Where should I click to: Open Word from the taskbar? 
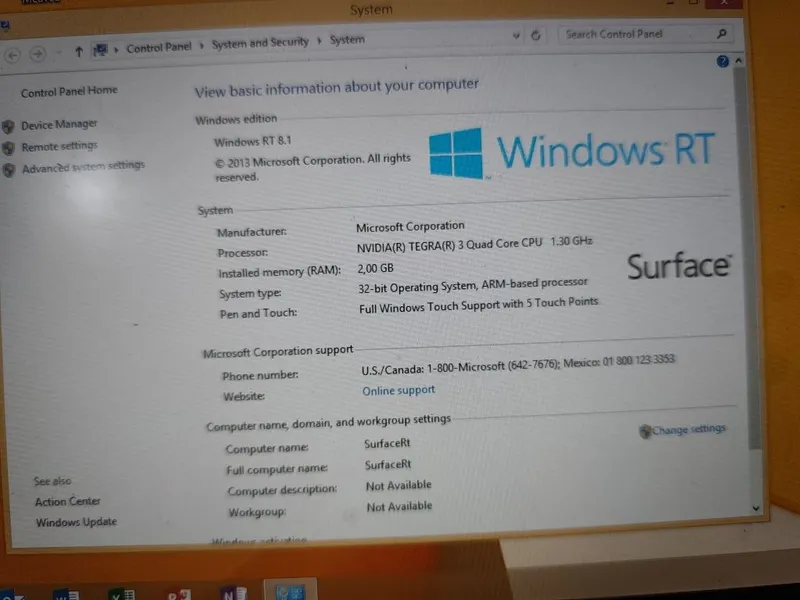pyautogui.click(x=67, y=595)
